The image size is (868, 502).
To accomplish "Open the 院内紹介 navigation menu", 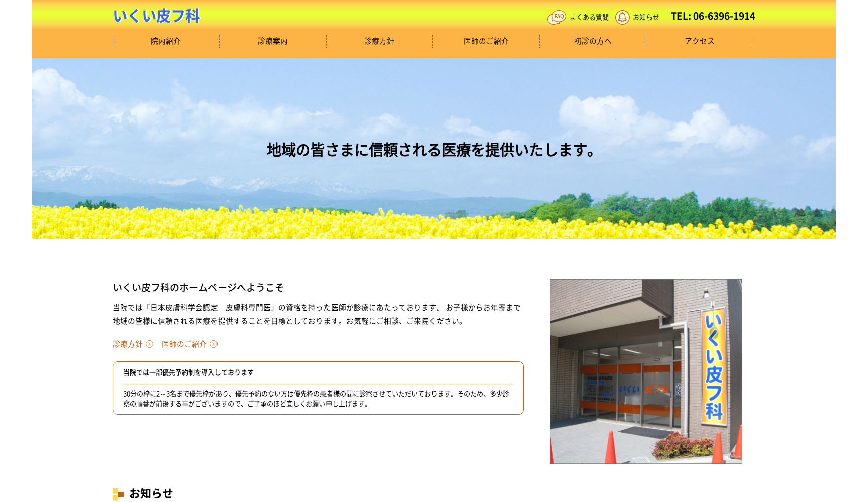I will pyautogui.click(x=166, y=42).
